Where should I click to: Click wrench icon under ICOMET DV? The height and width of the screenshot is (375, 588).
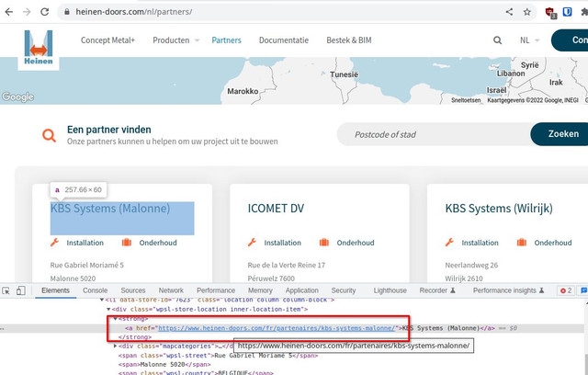tap(252, 243)
